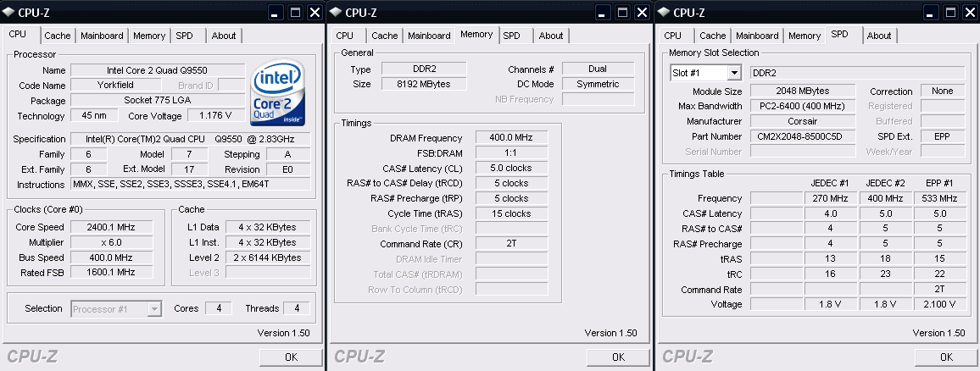This screenshot has width=980, height=371.
Task: Click OK in the Memory tab window
Action: point(618,357)
